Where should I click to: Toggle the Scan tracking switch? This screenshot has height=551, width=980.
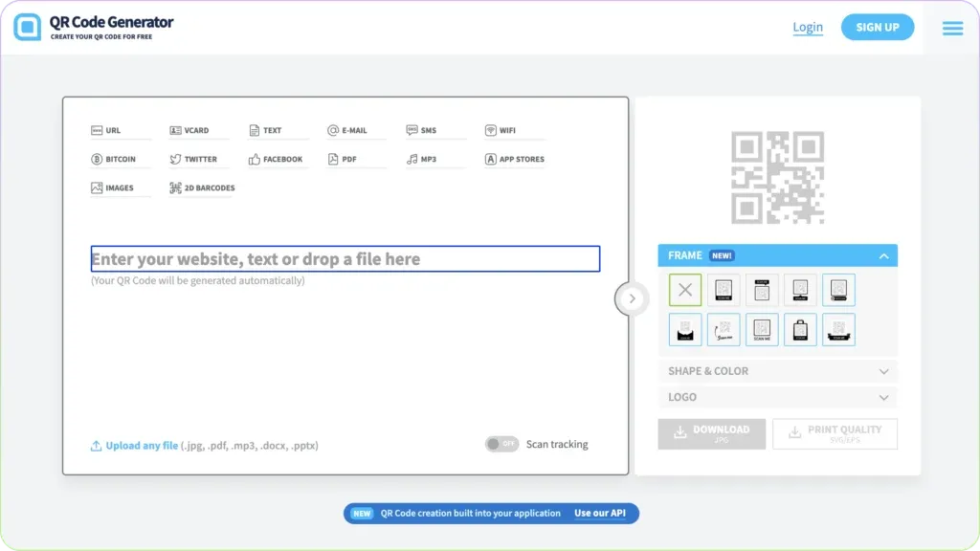501,444
